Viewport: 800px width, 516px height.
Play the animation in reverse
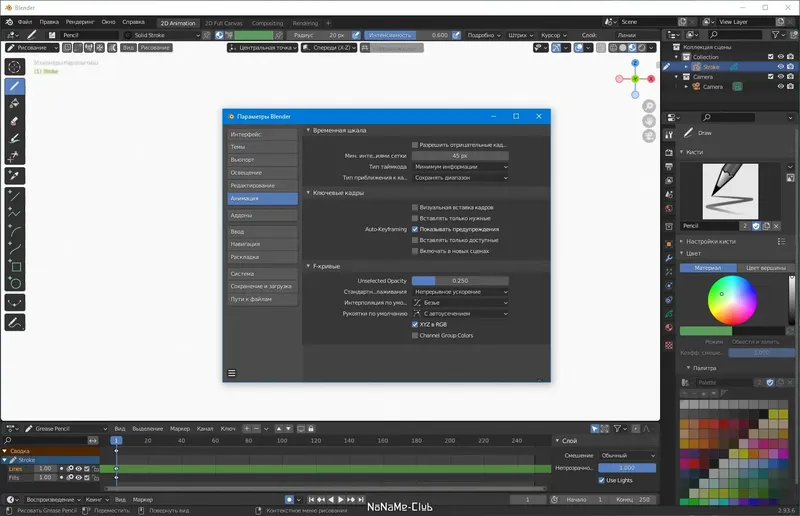[331, 500]
